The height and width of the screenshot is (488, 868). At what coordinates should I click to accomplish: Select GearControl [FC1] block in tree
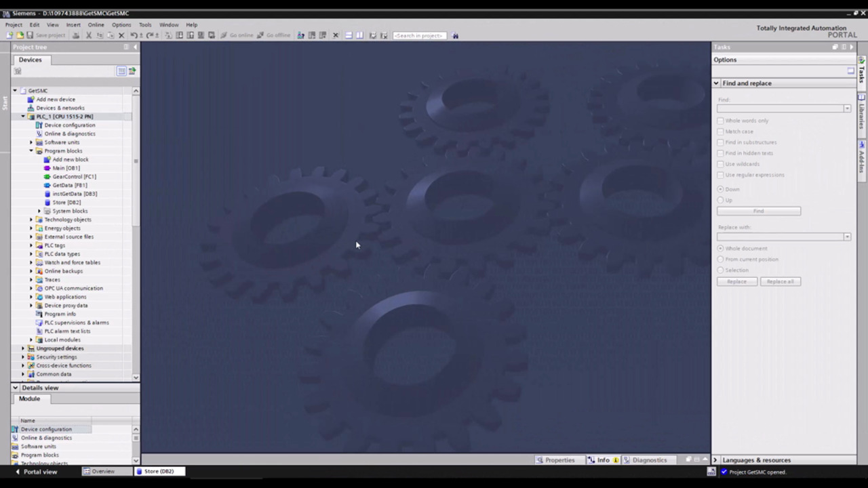click(x=74, y=176)
